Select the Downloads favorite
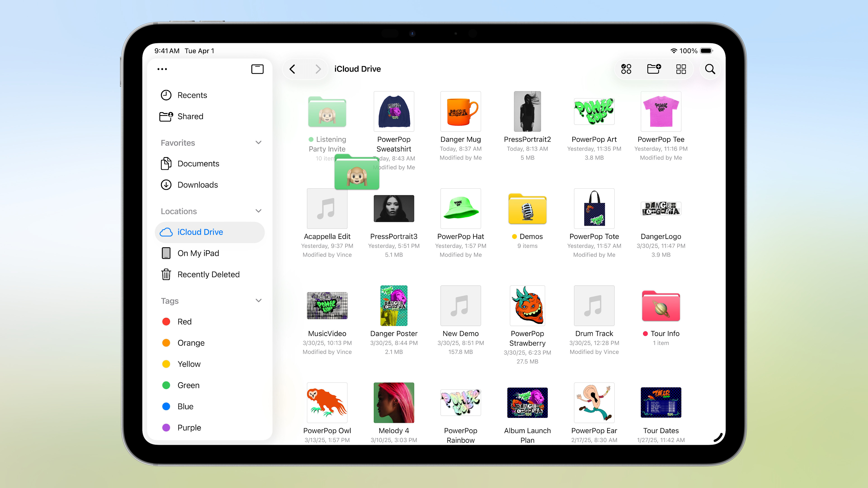 (x=198, y=185)
